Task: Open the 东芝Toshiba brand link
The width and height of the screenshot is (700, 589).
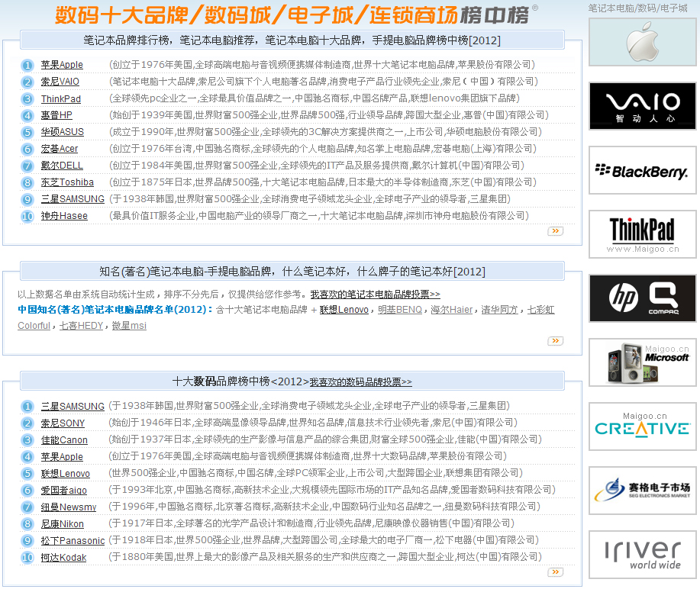Action: [67, 182]
